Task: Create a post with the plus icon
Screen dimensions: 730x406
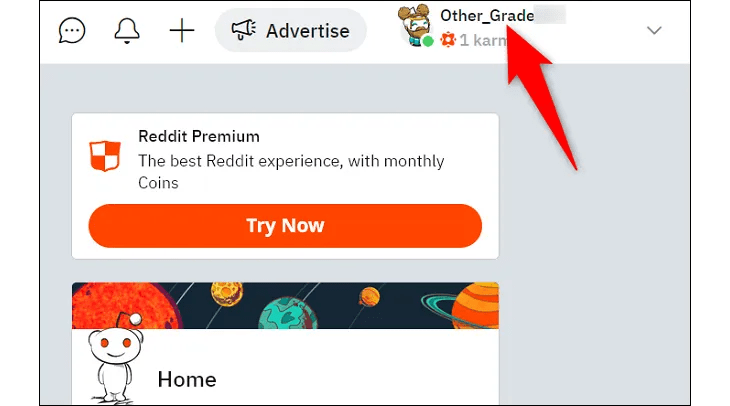Action: [182, 31]
